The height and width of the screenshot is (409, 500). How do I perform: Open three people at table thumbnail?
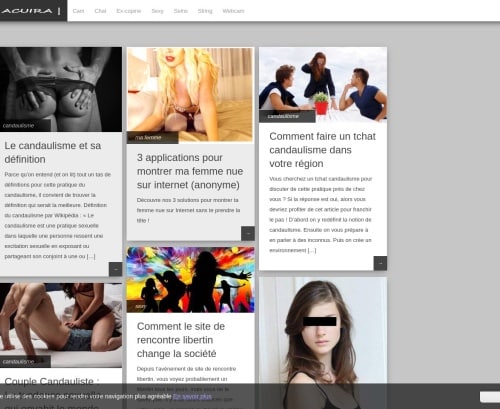[x=323, y=85]
